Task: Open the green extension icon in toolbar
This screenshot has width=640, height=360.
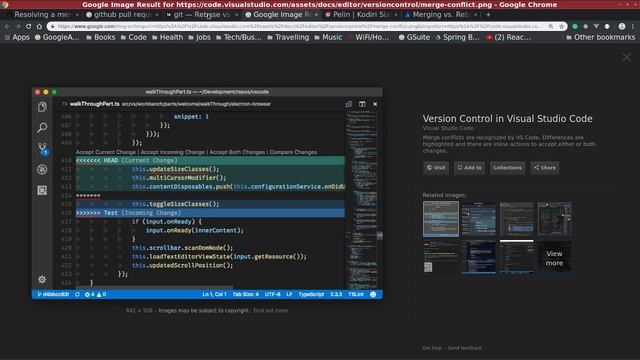Action: point(575,26)
